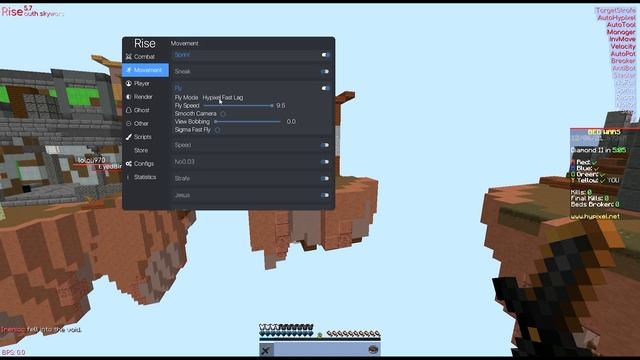Click Manager in the active modules list
The height and width of the screenshot is (360, 640).
click(621, 32)
